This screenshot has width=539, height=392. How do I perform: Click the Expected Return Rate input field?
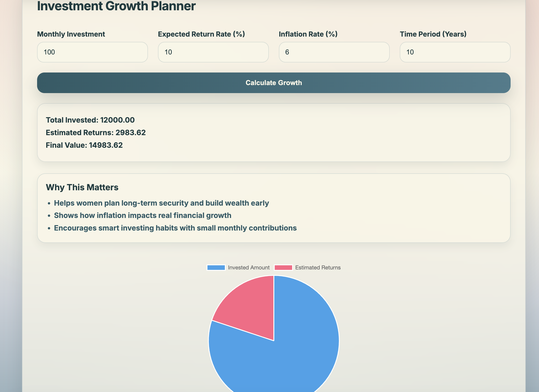[213, 52]
